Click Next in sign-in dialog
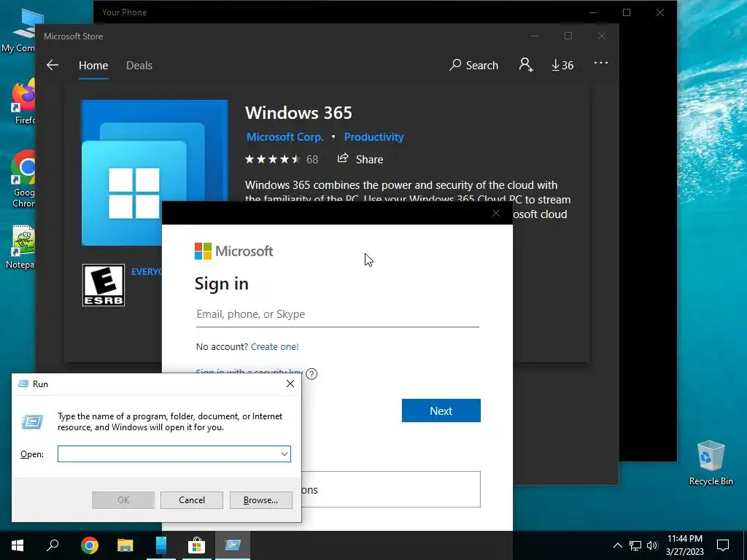The height and width of the screenshot is (560, 747). [x=441, y=411]
